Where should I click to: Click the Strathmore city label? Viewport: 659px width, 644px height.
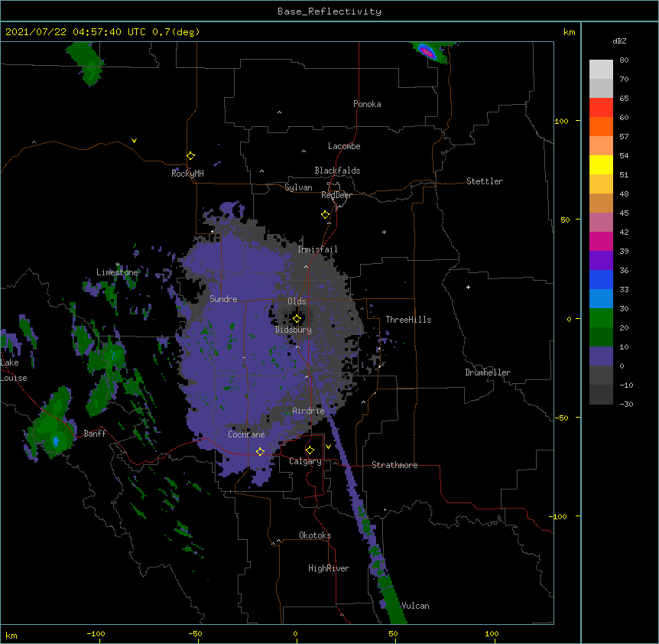pyautogui.click(x=394, y=465)
